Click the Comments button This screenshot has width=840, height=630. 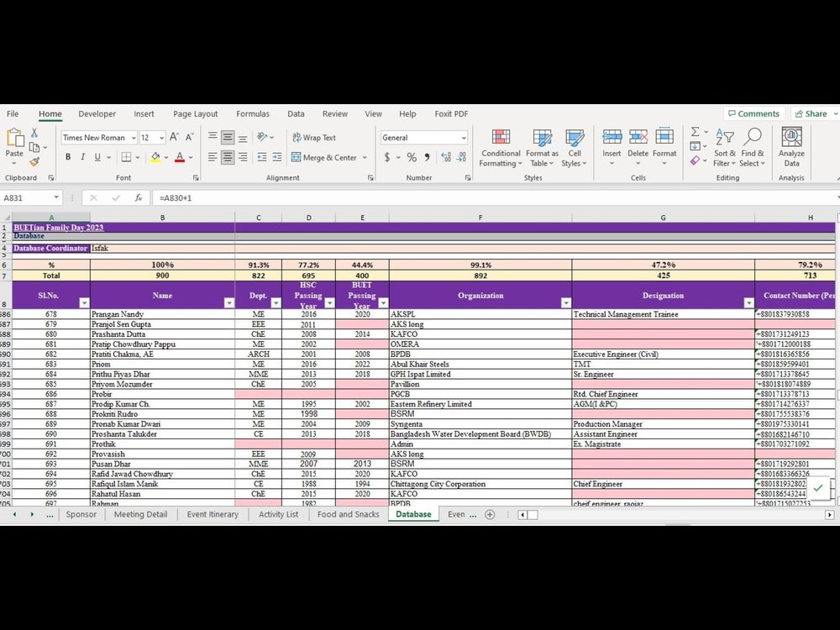pos(753,113)
